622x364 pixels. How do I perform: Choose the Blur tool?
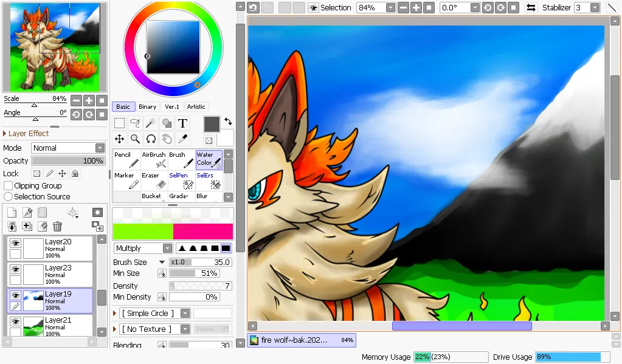[209, 197]
